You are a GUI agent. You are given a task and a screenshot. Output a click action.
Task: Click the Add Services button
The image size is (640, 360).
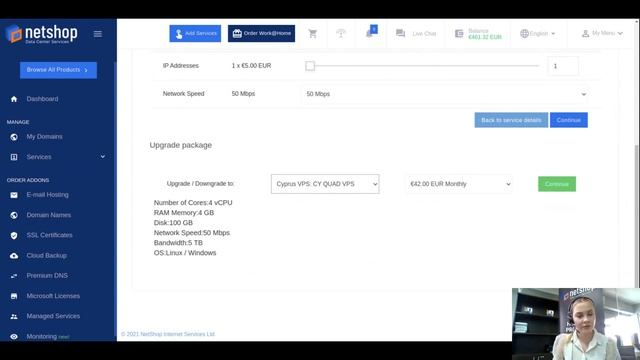195,33
